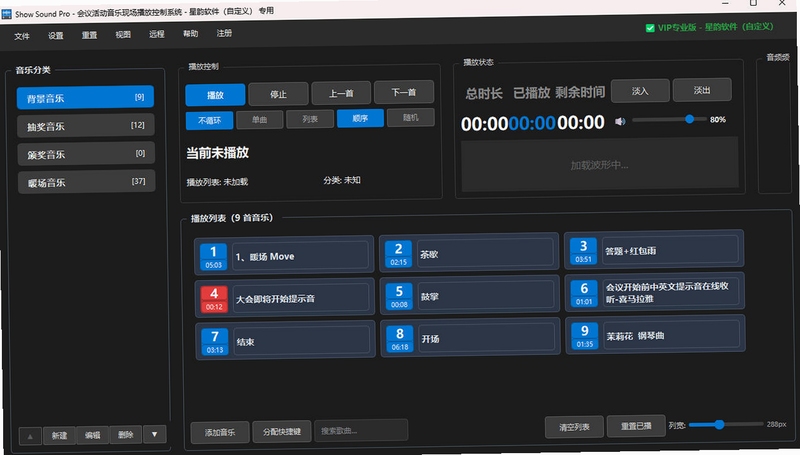The height and width of the screenshot is (455, 800).
Task: Click the 音频频 spectrum panel
Action: click(774, 127)
